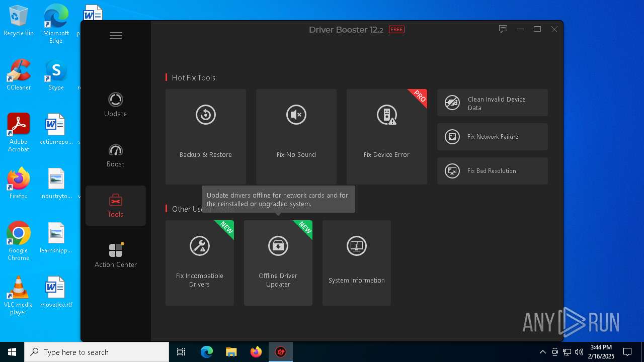Select the movedev.rtf desktop file
Image resolution: width=644 pixels, height=362 pixels.
click(x=56, y=292)
